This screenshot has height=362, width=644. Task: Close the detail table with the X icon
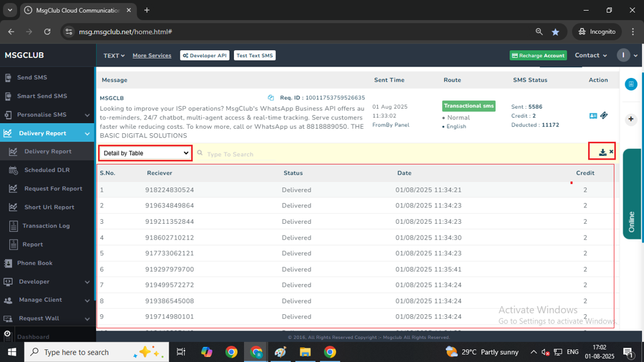611,152
